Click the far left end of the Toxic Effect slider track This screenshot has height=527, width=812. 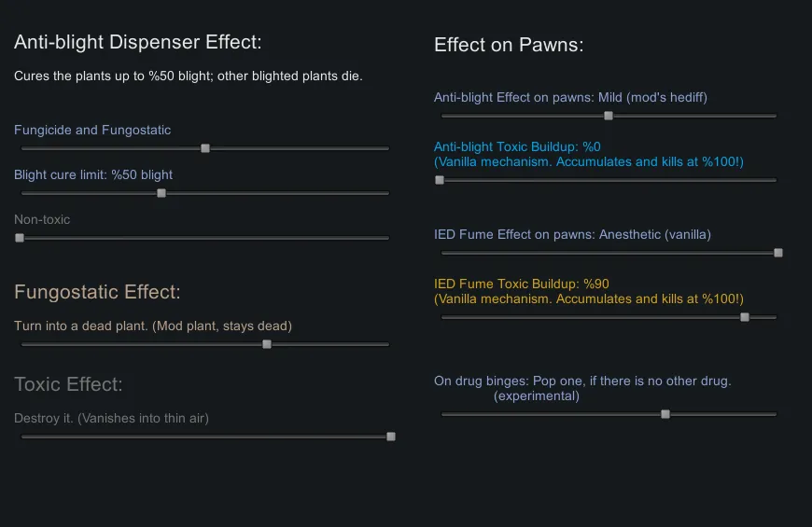22,437
